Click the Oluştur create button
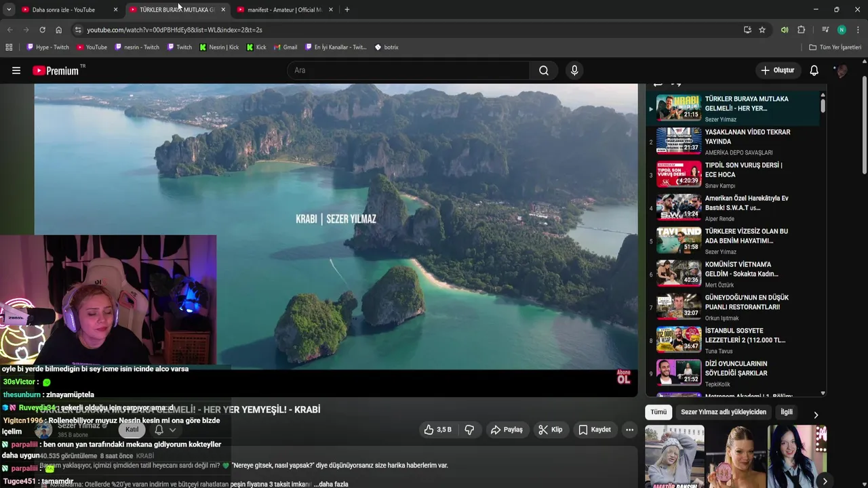Image resolution: width=868 pixels, height=488 pixels. tap(777, 70)
